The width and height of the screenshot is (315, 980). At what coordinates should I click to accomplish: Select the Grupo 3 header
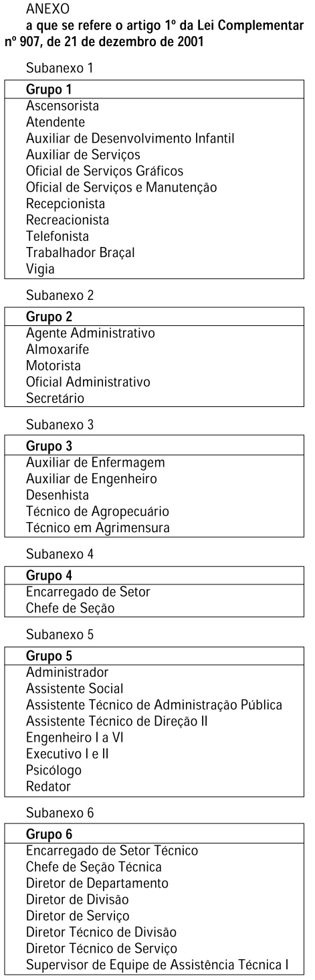click(x=49, y=446)
